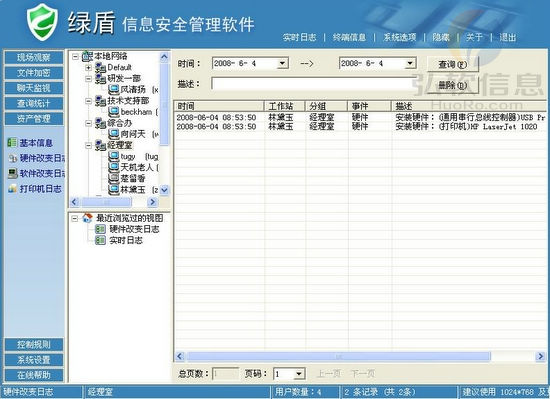Image resolution: width=550 pixels, height=399 pixels.
Task: Open 打印机日志 sidebar icon
Action: pyautogui.click(x=13, y=189)
